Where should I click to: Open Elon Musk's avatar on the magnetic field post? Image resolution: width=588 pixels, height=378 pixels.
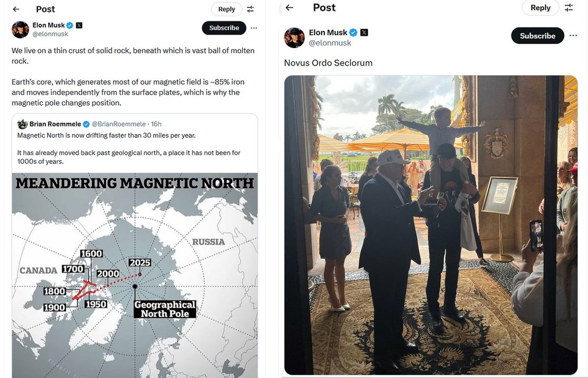tap(21, 29)
